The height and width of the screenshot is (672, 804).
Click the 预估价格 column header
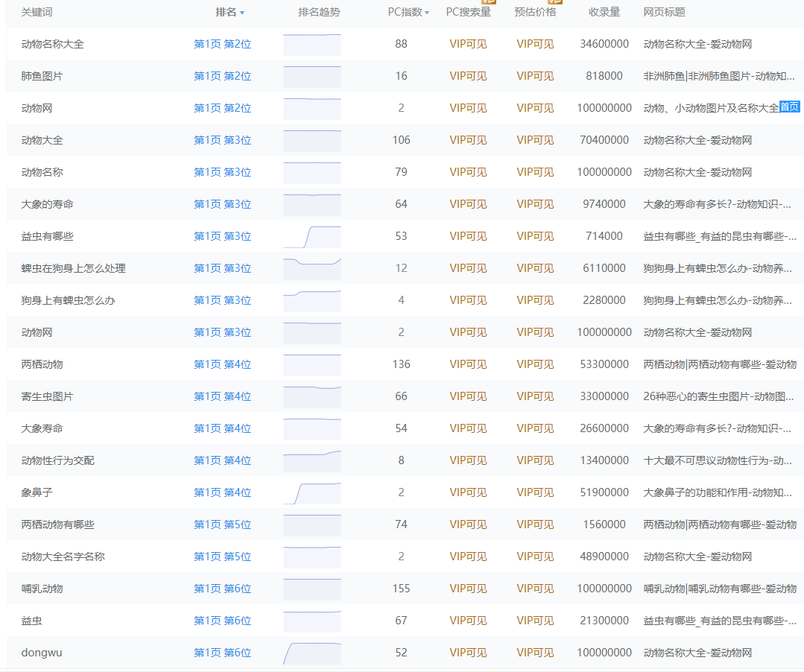click(535, 13)
